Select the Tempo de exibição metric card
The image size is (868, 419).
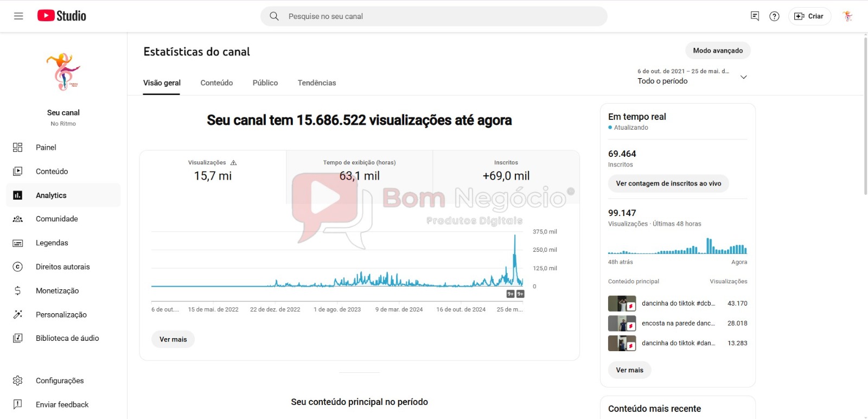point(359,177)
